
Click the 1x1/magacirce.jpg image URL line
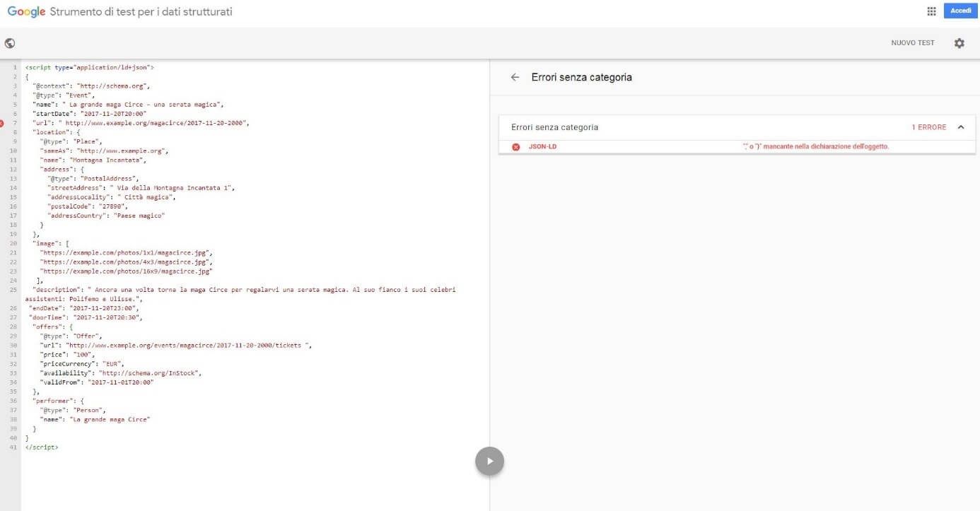pyautogui.click(x=127, y=252)
